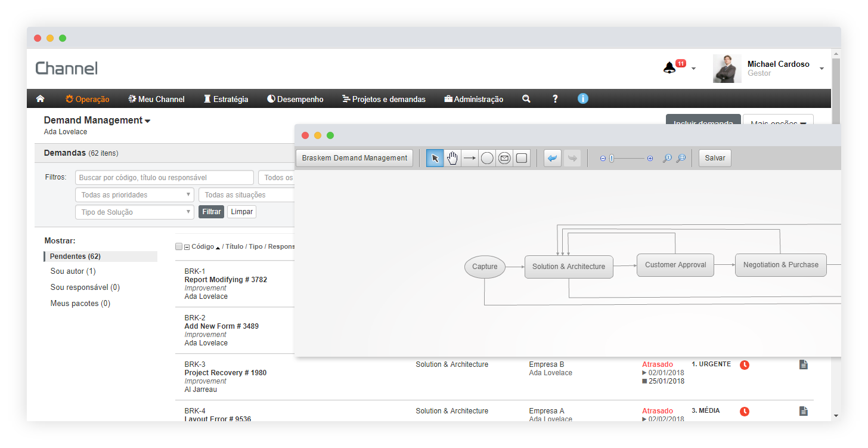Open the document icon for BRK-3
The width and height of the screenshot is (868, 448).
tap(803, 364)
